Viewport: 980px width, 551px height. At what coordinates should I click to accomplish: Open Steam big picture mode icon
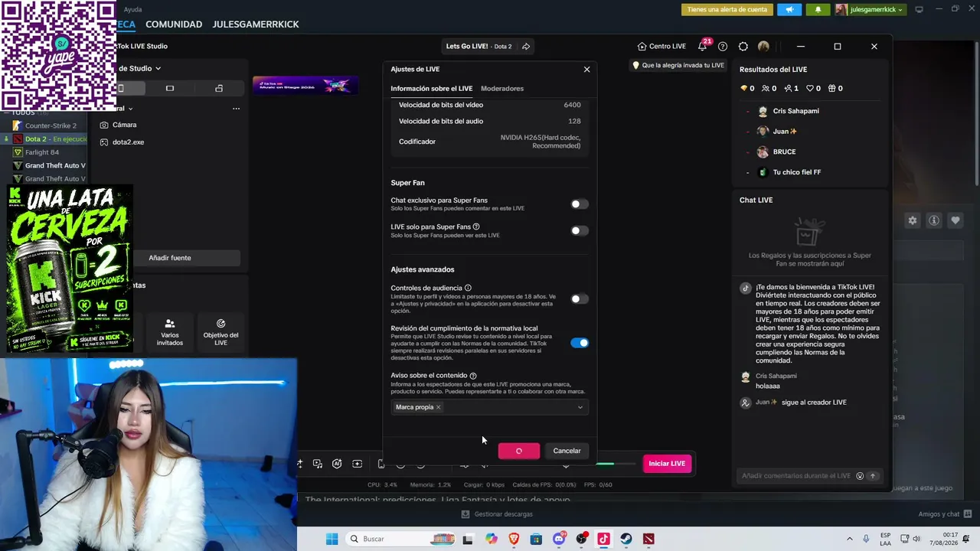[919, 9]
